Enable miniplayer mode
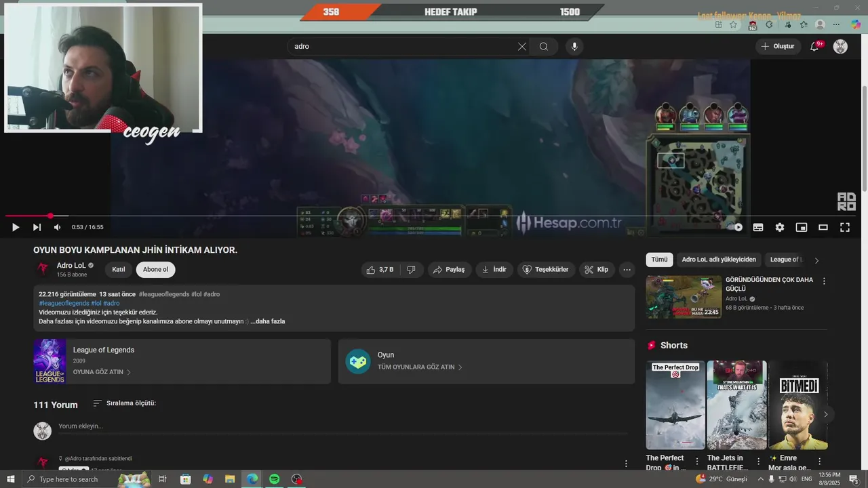The width and height of the screenshot is (868, 488). pos(802,227)
